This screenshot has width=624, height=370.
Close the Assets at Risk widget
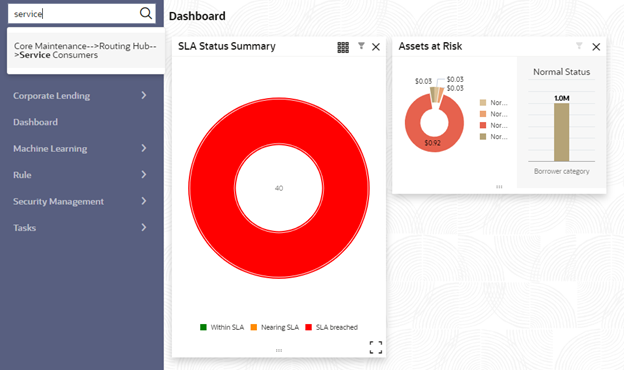coord(596,47)
